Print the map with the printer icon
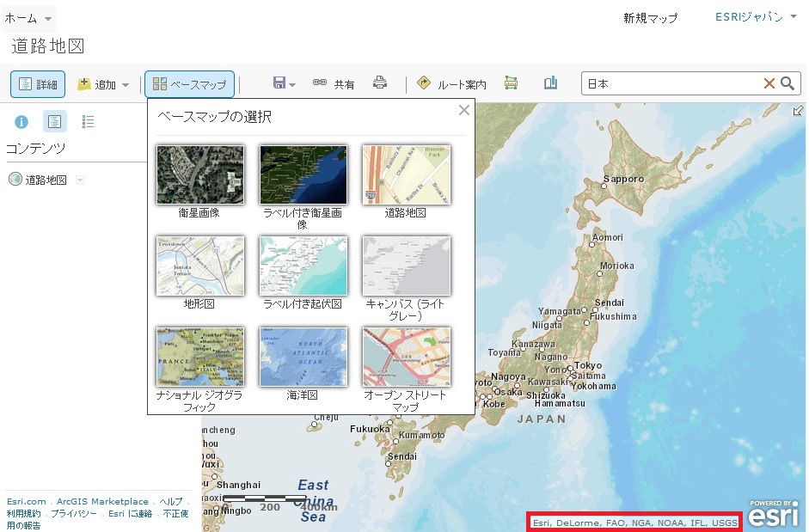This screenshot has height=532, width=809. (x=380, y=83)
